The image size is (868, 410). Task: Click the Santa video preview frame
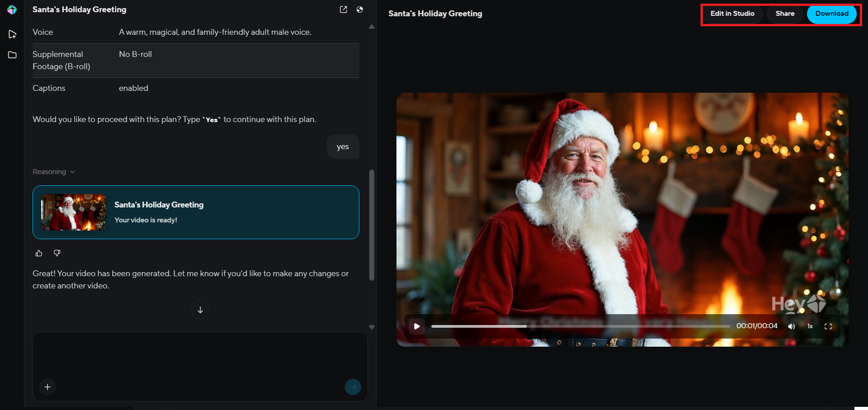[x=622, y=220]
